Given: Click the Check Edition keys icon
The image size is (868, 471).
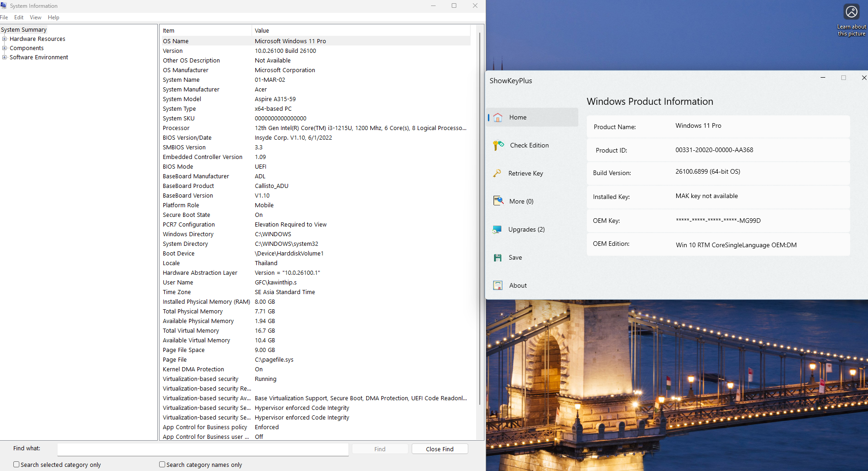Looking at the screenshot, I should [x=498, y=146].
